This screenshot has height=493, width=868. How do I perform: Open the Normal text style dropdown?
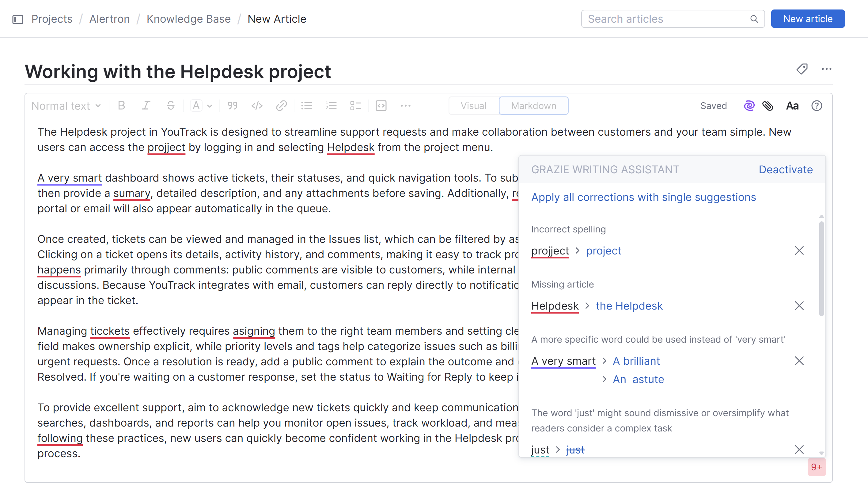tap(66, 105)
